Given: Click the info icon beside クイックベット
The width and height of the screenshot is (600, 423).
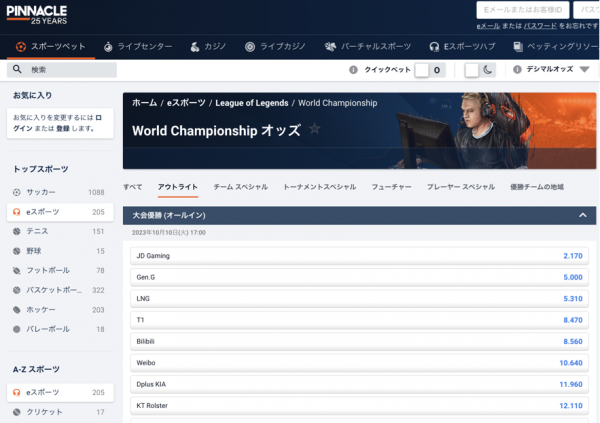Looking at the screenshot, I should (x=353, y=70).
